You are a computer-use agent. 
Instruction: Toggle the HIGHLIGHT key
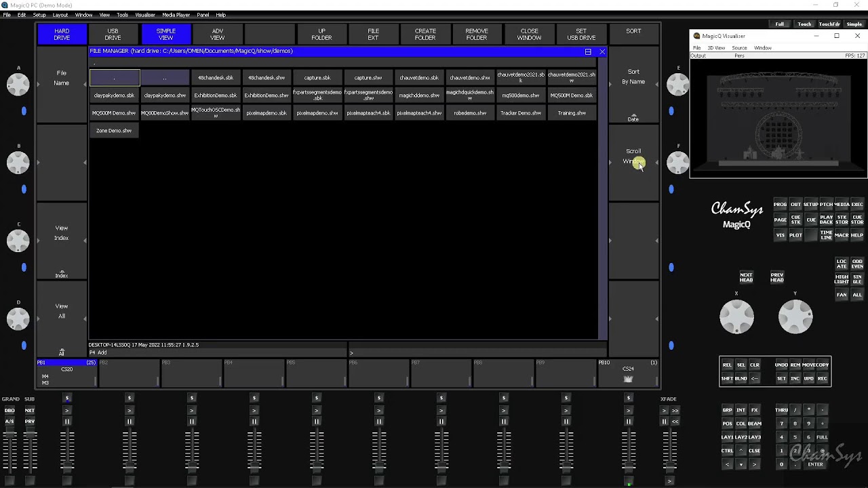[842, 279]
